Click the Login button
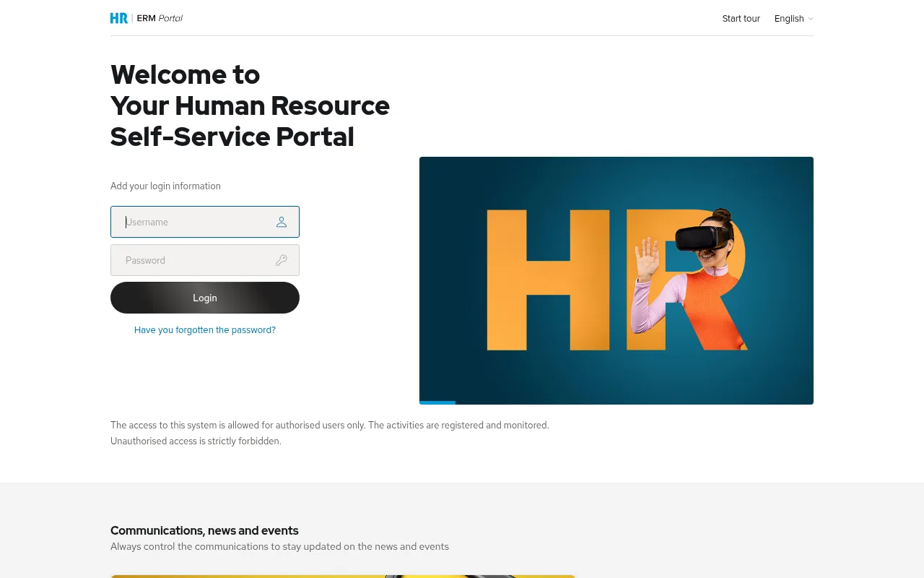This screenshot has width=924, height=578. (x=205, y=298)
